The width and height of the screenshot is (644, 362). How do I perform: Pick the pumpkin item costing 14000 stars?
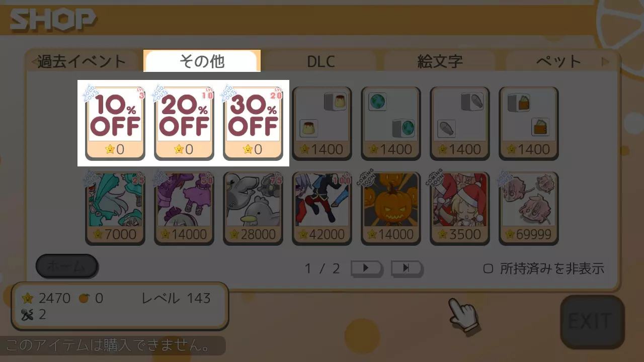[x=391, y=208]
